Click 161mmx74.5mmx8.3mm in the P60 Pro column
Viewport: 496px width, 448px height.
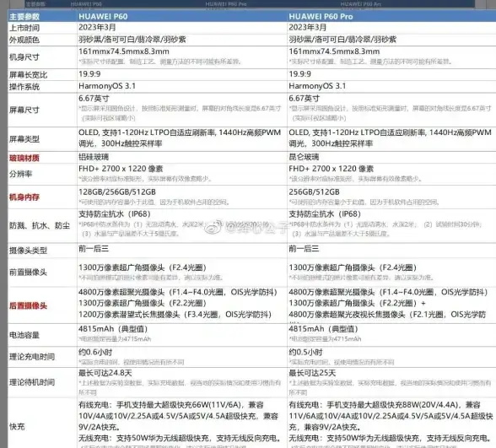(334, 51)
